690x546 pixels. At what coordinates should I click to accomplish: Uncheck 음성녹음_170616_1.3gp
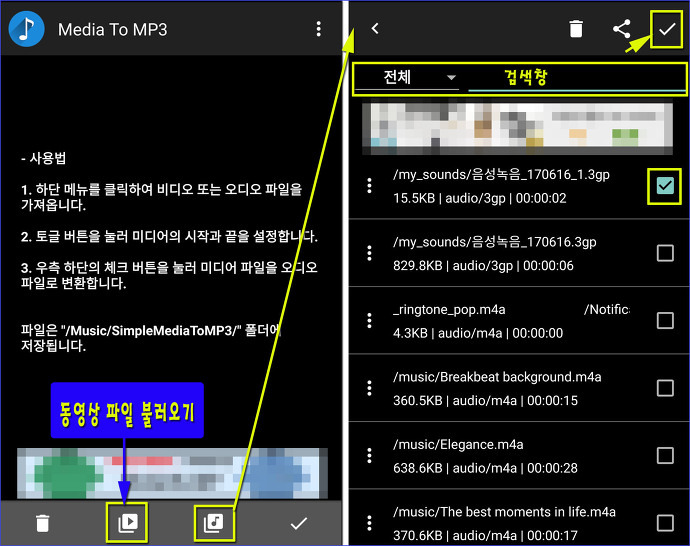point(665,186)
